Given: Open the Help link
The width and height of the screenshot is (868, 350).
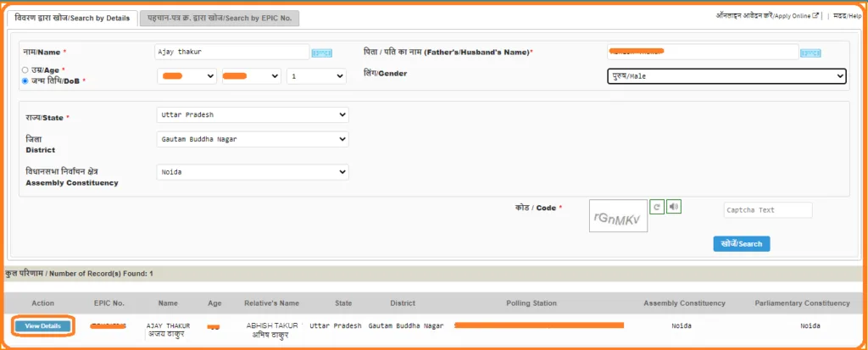Looking at the screenshot, I should point(848,16).
